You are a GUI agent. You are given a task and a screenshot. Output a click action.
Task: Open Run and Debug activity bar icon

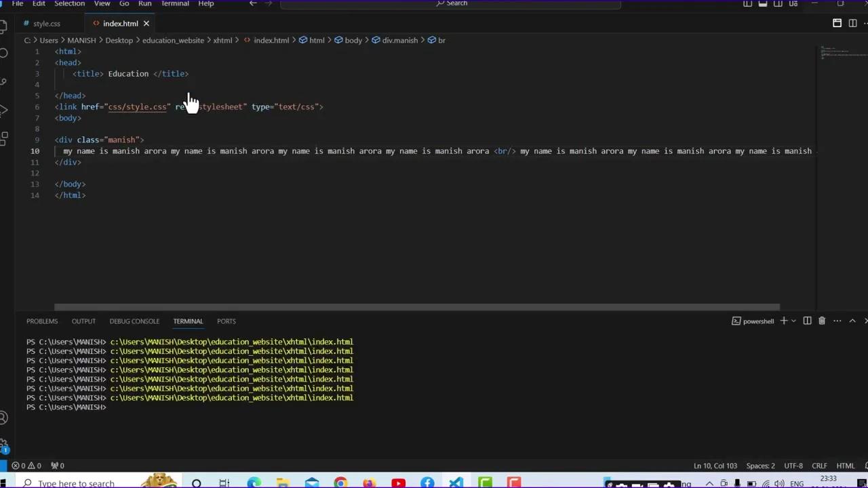[x=4, y=110]
